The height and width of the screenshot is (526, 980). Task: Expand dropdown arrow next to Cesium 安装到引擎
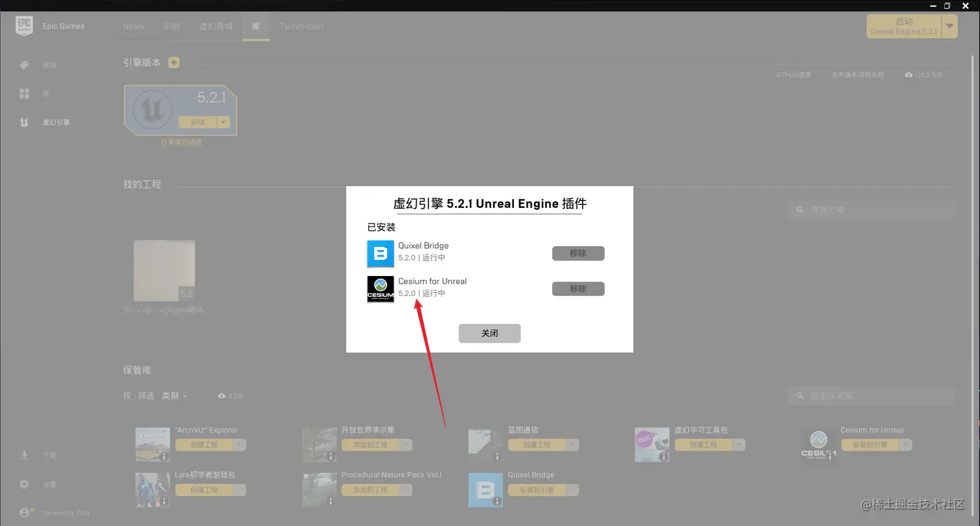point(905,445)
